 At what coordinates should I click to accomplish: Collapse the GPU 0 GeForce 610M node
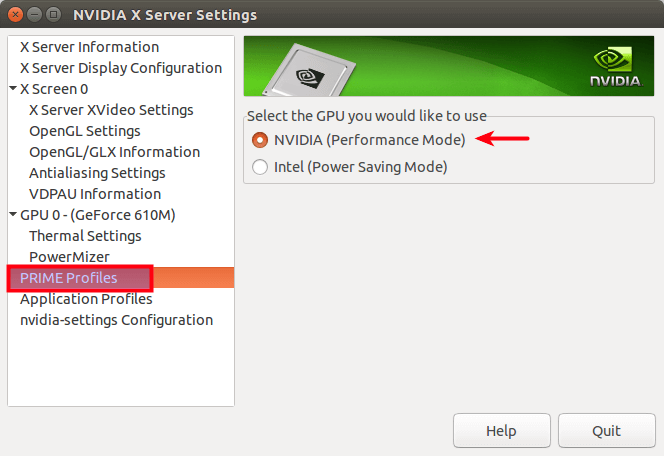pyautogui.click(x=13, y=215)
